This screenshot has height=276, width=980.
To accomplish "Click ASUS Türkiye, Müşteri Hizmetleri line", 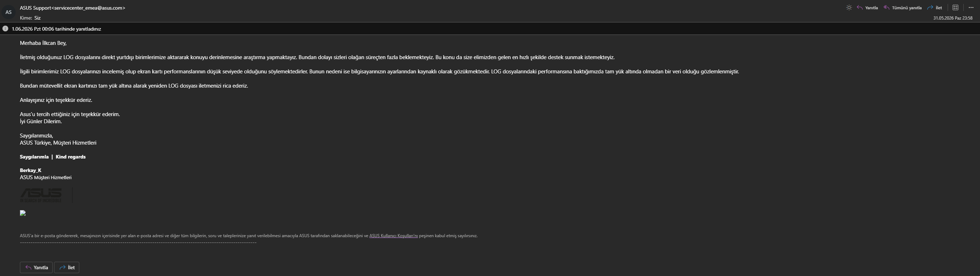I will [x=58, y=143].
